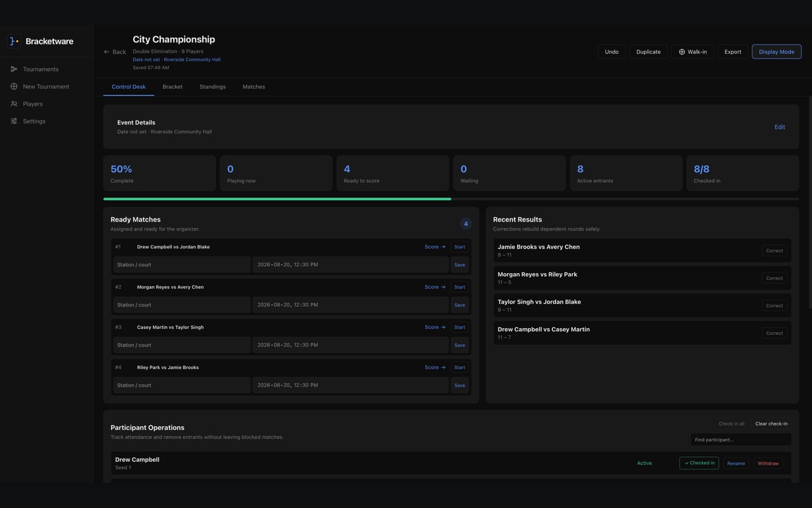
Task: Correct the Morgan Reyes vs Riley Park result
Action: (774, 278)
